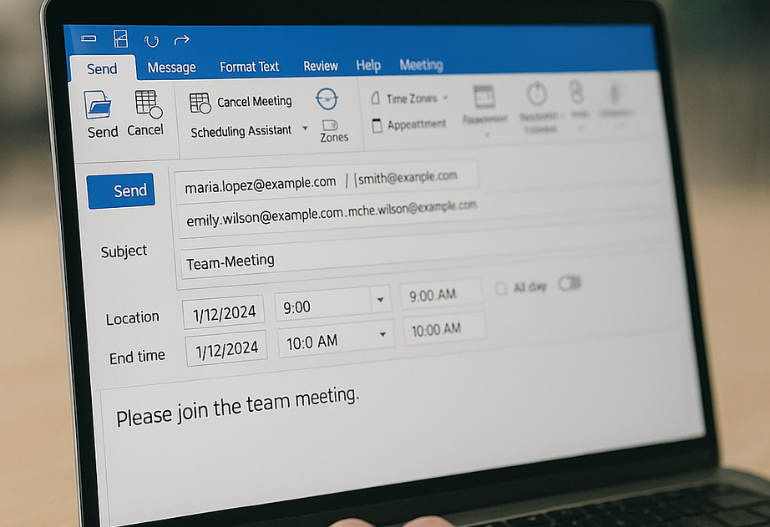Click the Appointment icon in the ribbon
This screenshot has height=527, width=770.
(x=377, y=126)
